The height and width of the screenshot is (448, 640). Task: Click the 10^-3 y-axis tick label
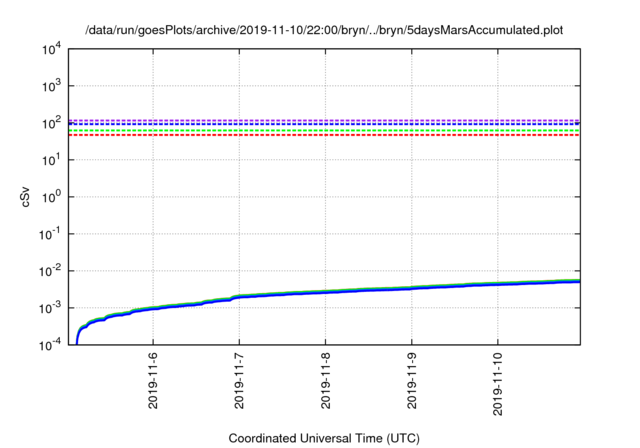[x=50, y=308]
